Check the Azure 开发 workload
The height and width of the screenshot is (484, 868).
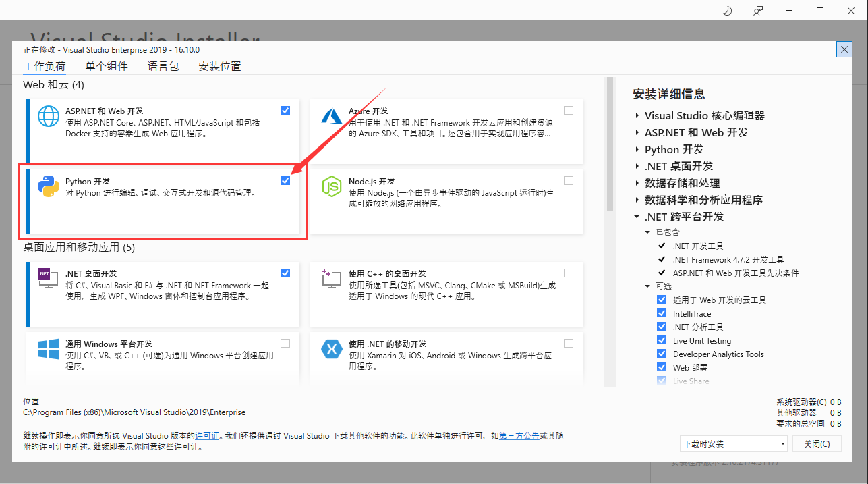(x=569, y=110)
